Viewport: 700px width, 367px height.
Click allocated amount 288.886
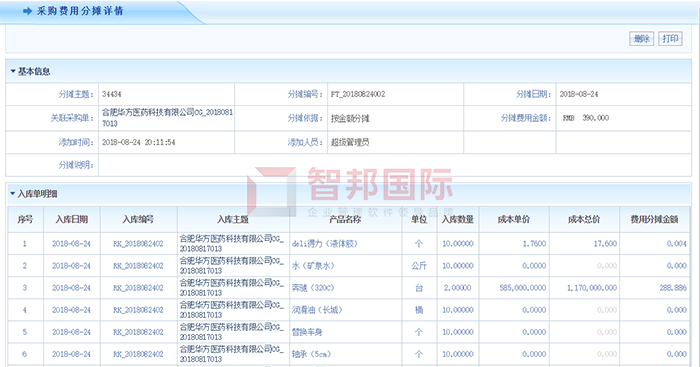[673, 288]
